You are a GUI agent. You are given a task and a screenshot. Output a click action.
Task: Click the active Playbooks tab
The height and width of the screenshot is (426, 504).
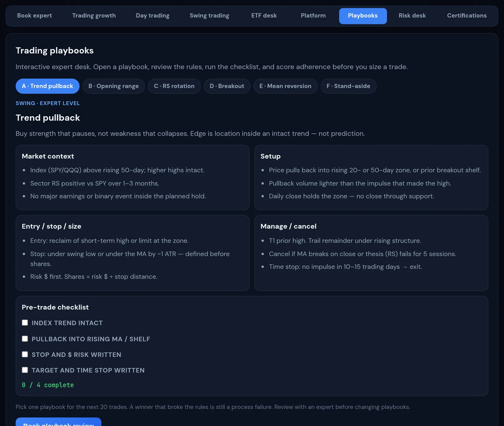coord(363,16)
